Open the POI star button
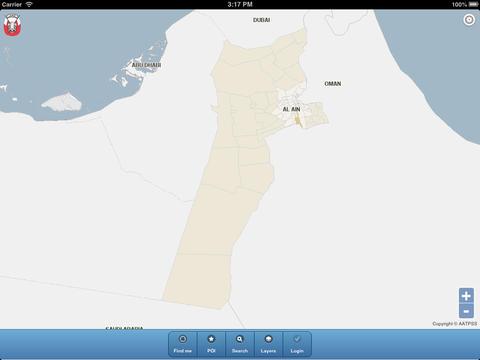Screen dimensions: 480x360 [x=211, y=344]
